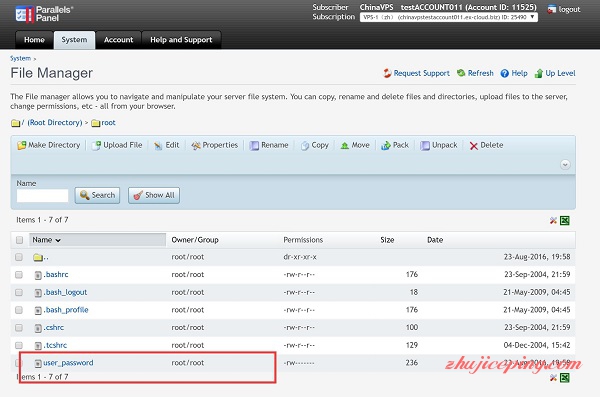
Task: Open the Subscription dropdown
Action: point(448,17)
